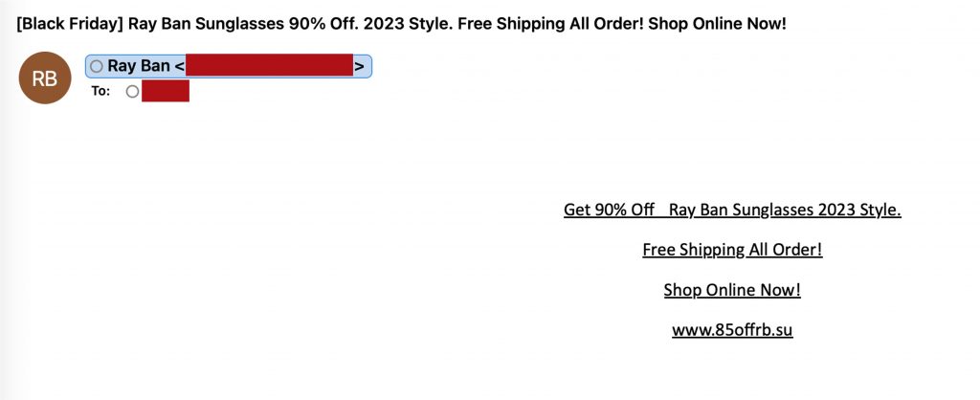Click "Shop Online Now!" in subject header

tap(717, 23)
